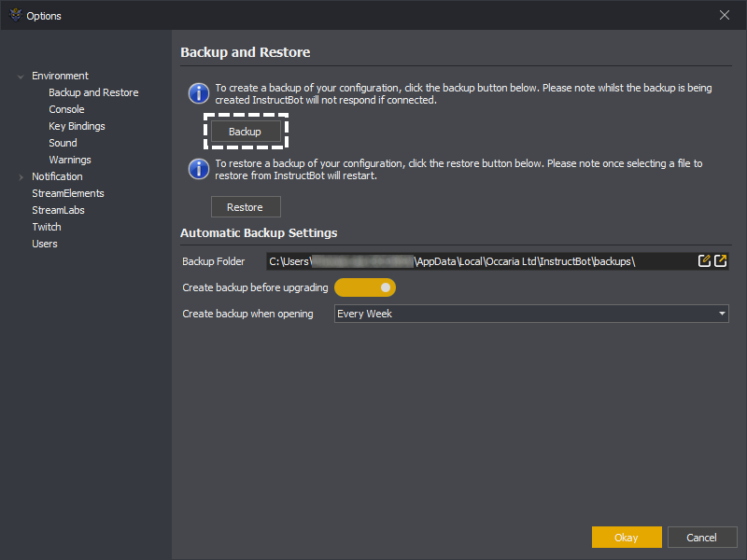Click the edit backup folder path icon
Screen dimensions: 747x560
(x=704, y=260)
